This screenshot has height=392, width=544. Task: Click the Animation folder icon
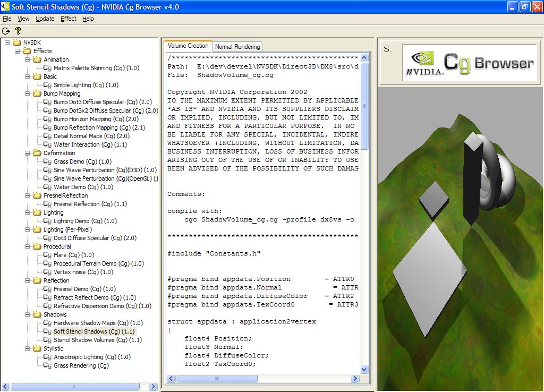pyautogui.click(x=37, y=59)
